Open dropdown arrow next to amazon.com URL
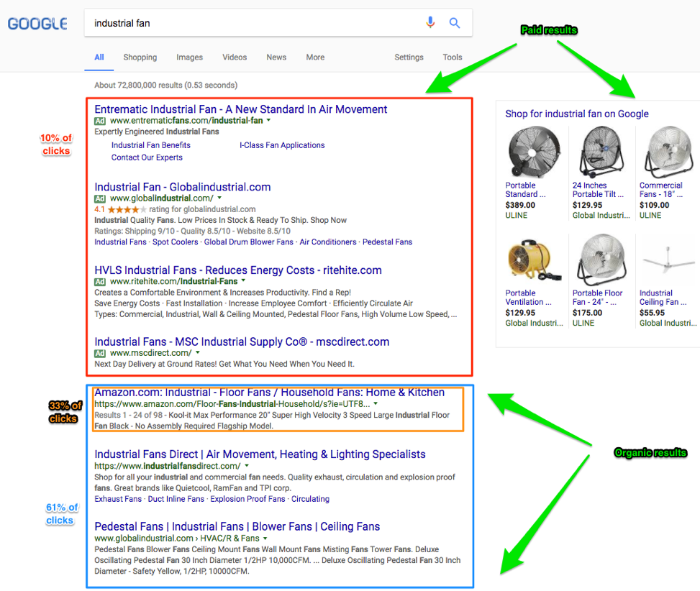This screenshot has width=700, height=591. (376, 403)
